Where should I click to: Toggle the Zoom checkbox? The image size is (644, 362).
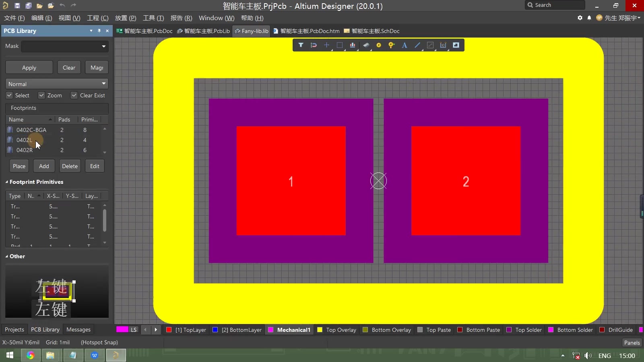pyautogui.click(x=41, y=95)
